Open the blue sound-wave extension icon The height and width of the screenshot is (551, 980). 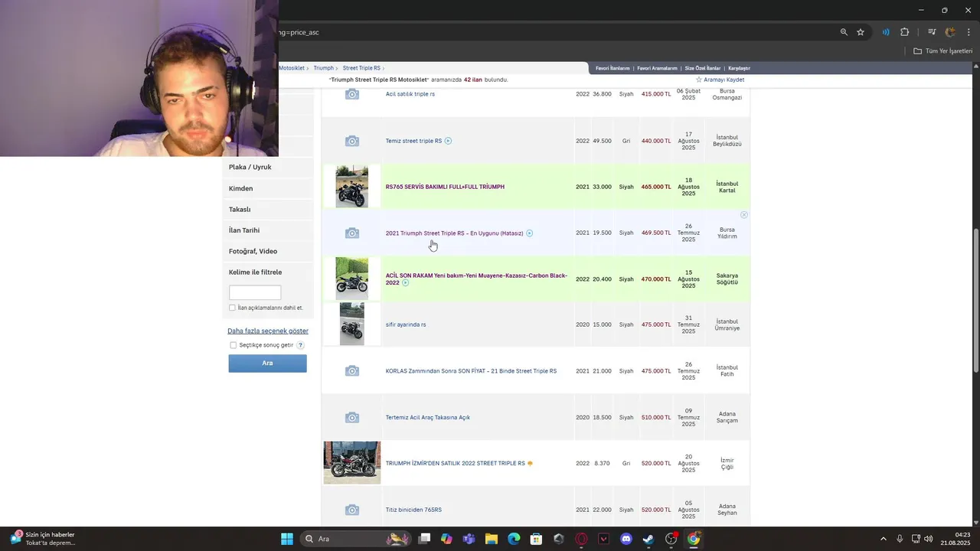click(886, 32)
